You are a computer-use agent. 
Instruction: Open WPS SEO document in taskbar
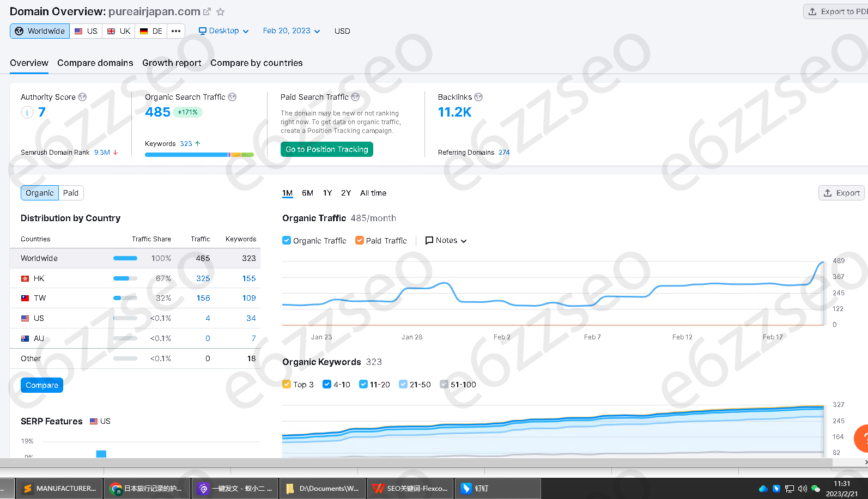point(411,489)
